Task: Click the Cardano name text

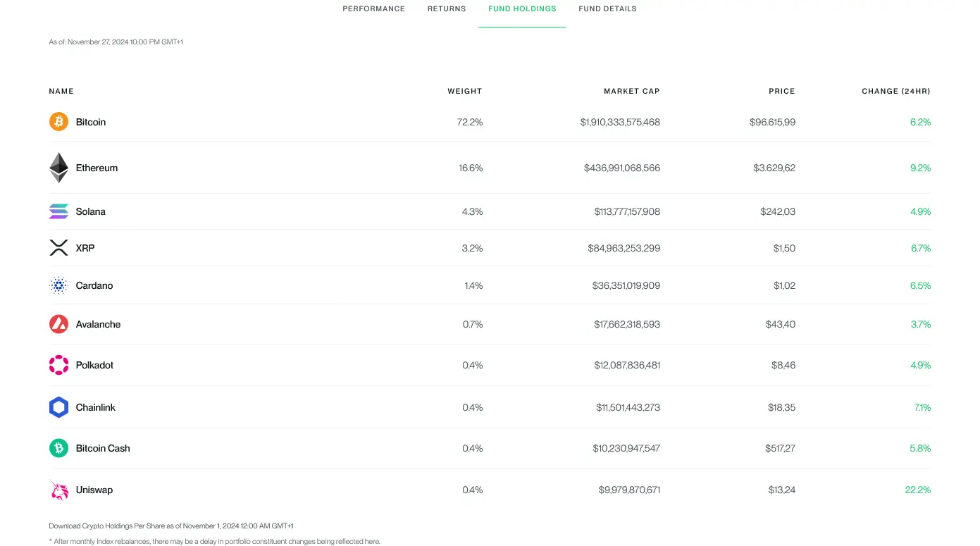Action: pyautogui.click(x=94, y=285)
